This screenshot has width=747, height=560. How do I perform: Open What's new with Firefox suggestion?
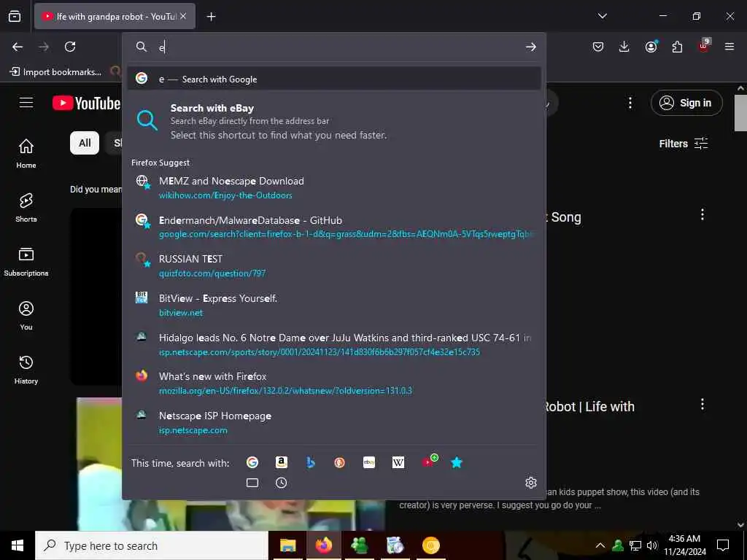click(x=334, y=384)
